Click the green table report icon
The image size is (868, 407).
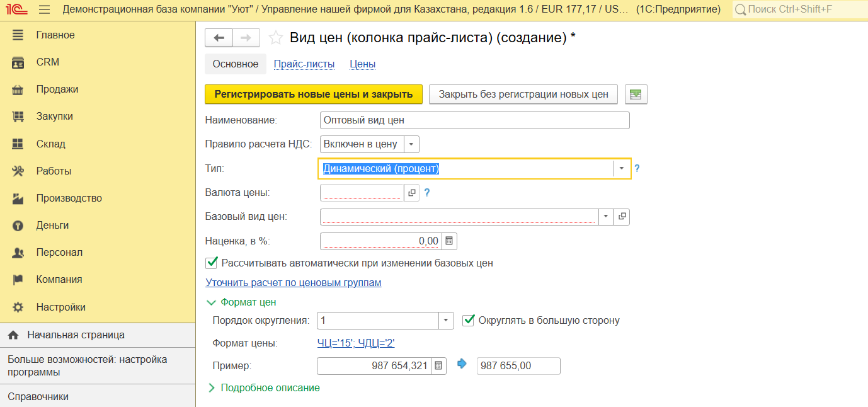pyautogui.click(x=636, y=95)
